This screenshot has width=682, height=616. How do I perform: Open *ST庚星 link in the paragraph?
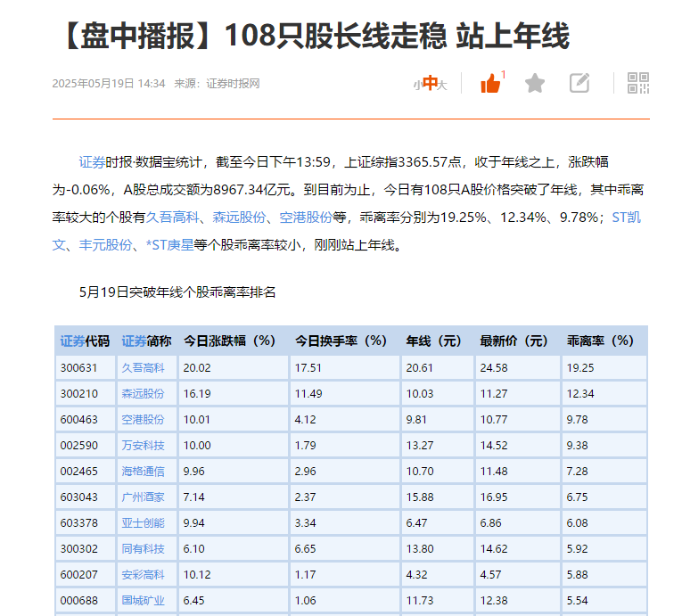click(x=169, y=245)
